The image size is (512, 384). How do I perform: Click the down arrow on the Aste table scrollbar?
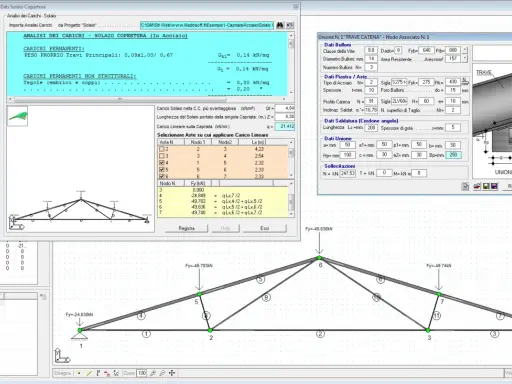click(291, 175)
